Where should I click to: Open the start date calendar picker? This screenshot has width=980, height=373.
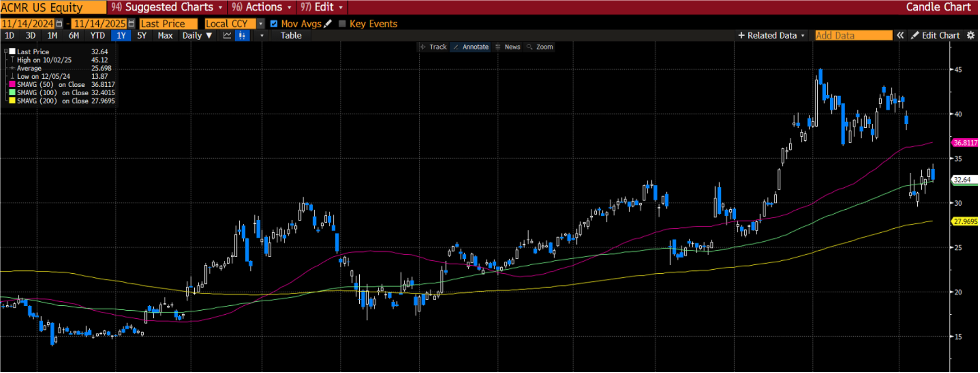[x=59, y=24]
